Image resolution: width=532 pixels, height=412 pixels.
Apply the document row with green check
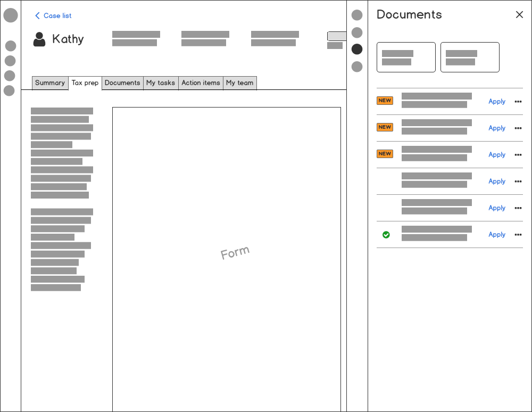pyautogui.click(x=497, y=235)
